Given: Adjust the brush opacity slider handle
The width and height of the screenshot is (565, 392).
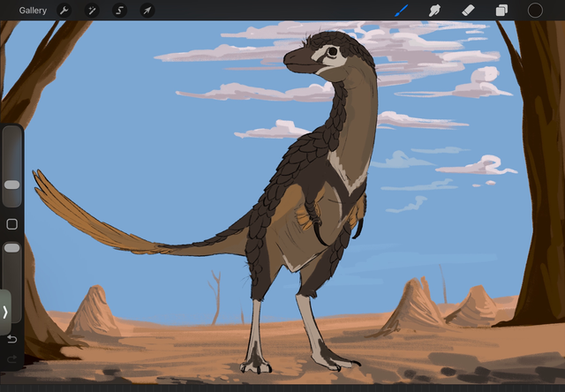Looking at the screenshot, I should (11, 247).
